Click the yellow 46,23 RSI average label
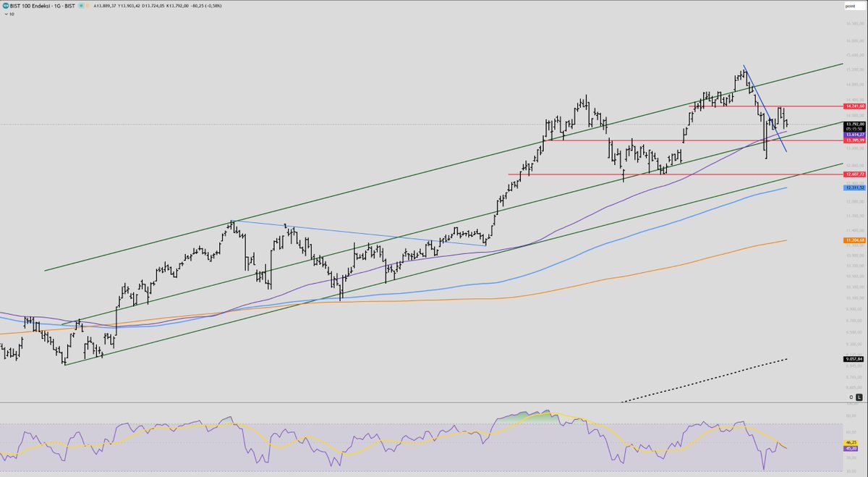Viewport: 868px width, 477px height. [x=849, y=442]
